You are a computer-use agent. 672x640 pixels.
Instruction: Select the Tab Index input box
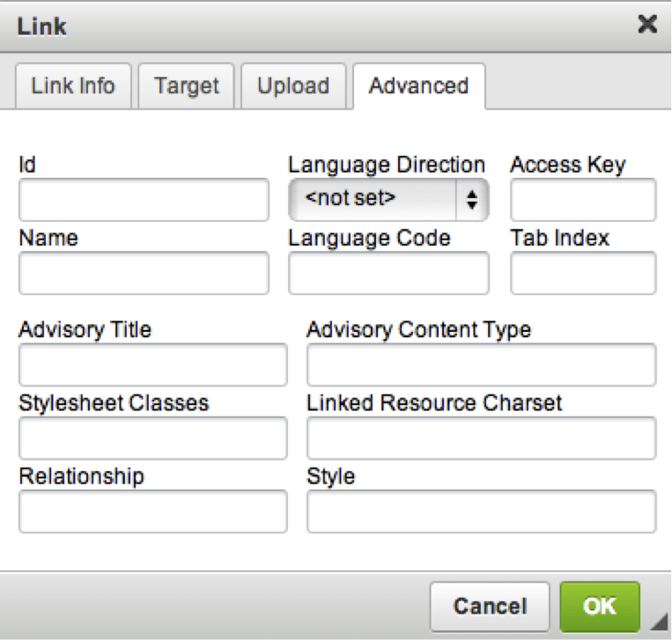point(583,273)
